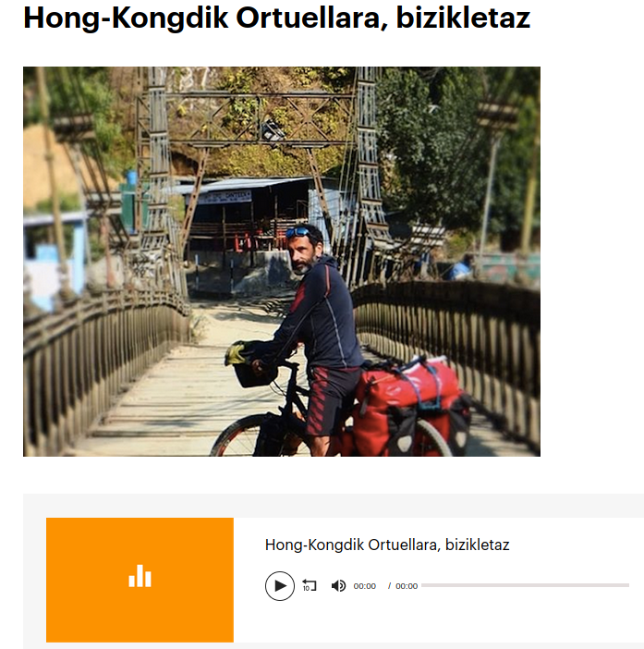The height and width of the screenshot is (649, 644).
Task: Jump to the end of audio progress bar
Action: (628, 585)
